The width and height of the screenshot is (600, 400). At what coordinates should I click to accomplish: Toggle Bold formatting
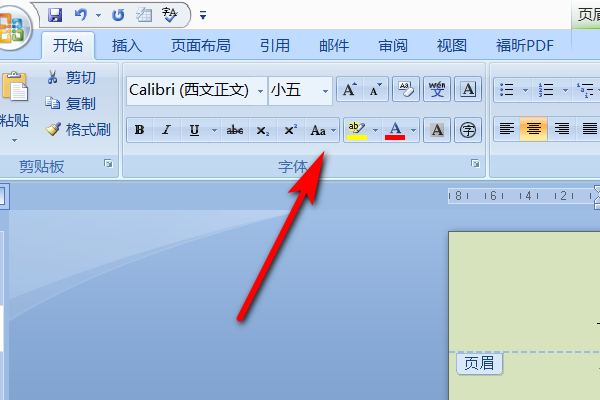pyautogui.click(x=140, y=131)
